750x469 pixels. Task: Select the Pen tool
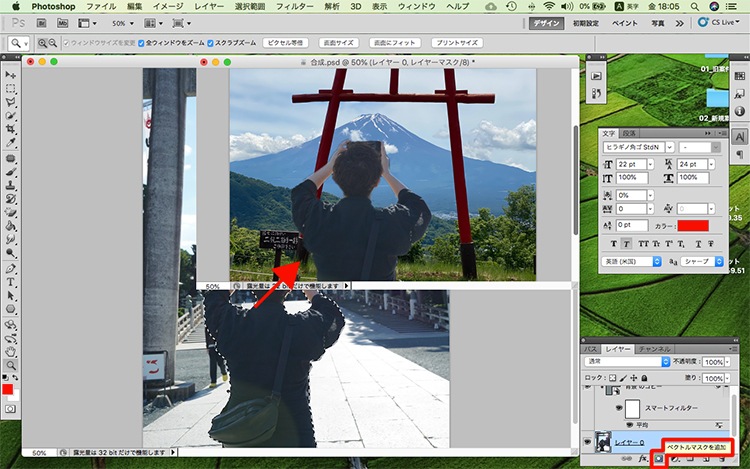coord(11,269)
